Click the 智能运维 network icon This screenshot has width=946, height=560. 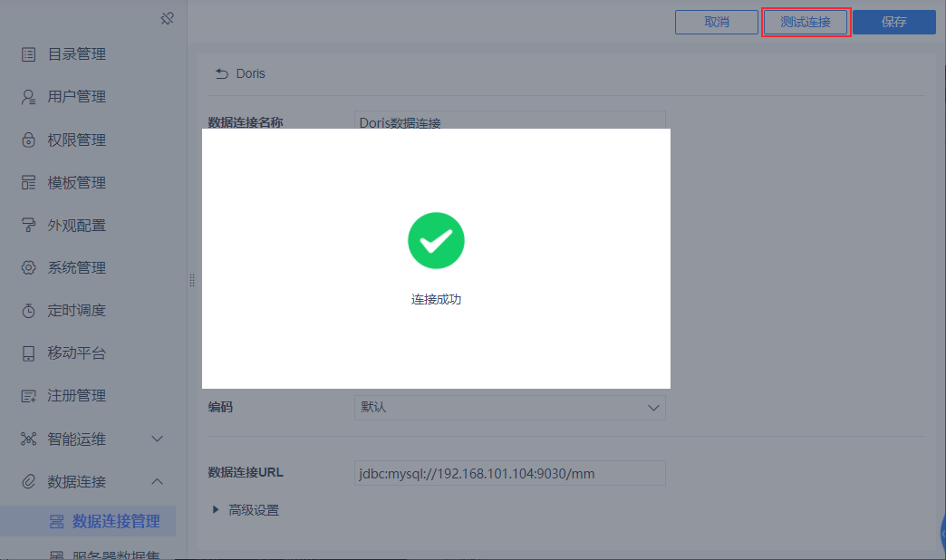28,439
